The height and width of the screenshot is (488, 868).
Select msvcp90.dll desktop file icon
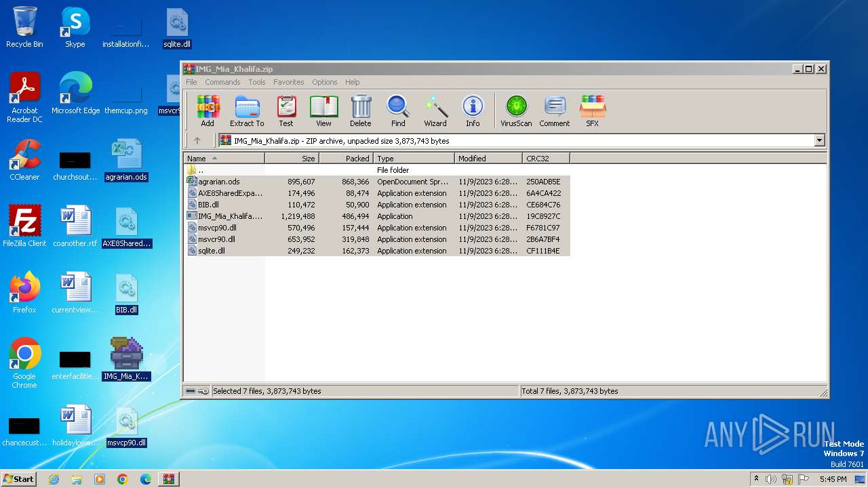(126, 426)
